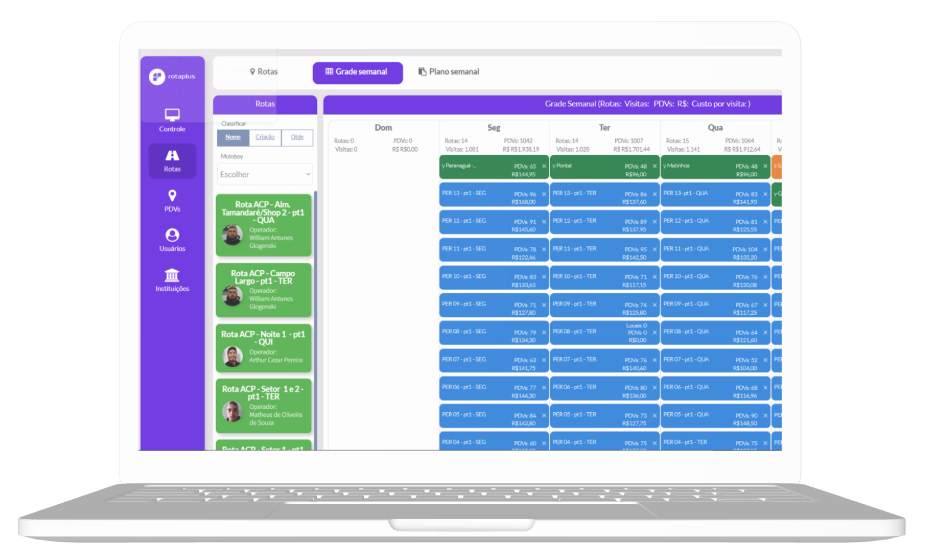Sort routes by Criação
930x560 pixels.
[x=265, y=137]
